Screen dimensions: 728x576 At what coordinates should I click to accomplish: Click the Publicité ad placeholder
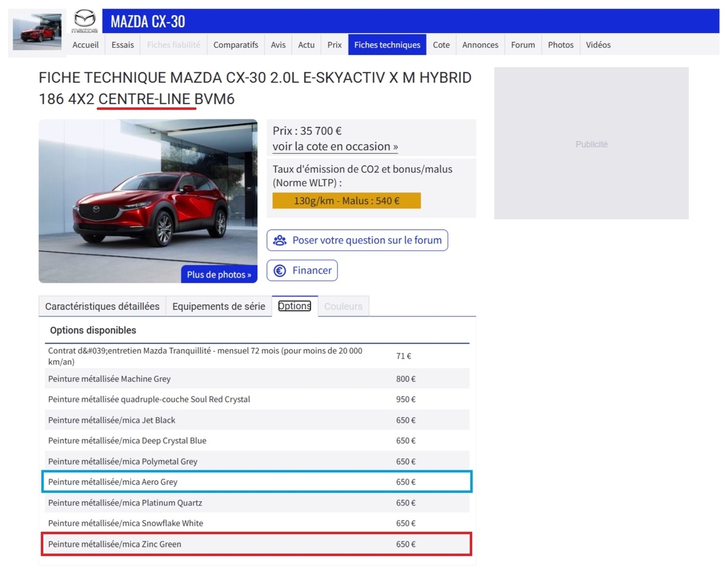(x=591, y=144)
